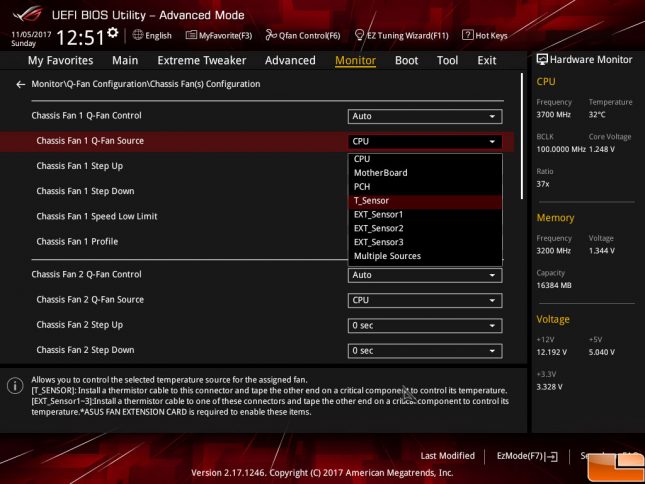
Task: Click the 12:51 clock display
Action: (80, 38)
